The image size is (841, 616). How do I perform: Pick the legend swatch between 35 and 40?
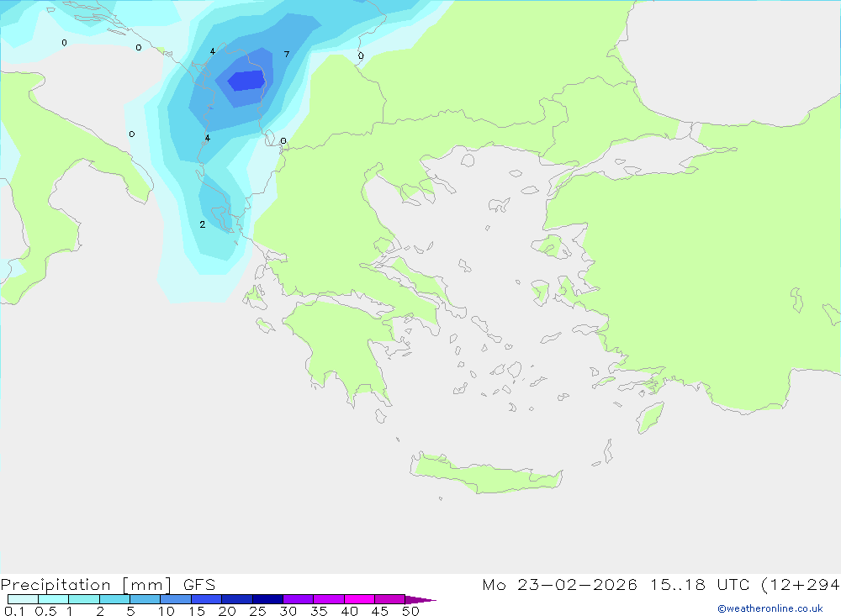tap(329, 599)
